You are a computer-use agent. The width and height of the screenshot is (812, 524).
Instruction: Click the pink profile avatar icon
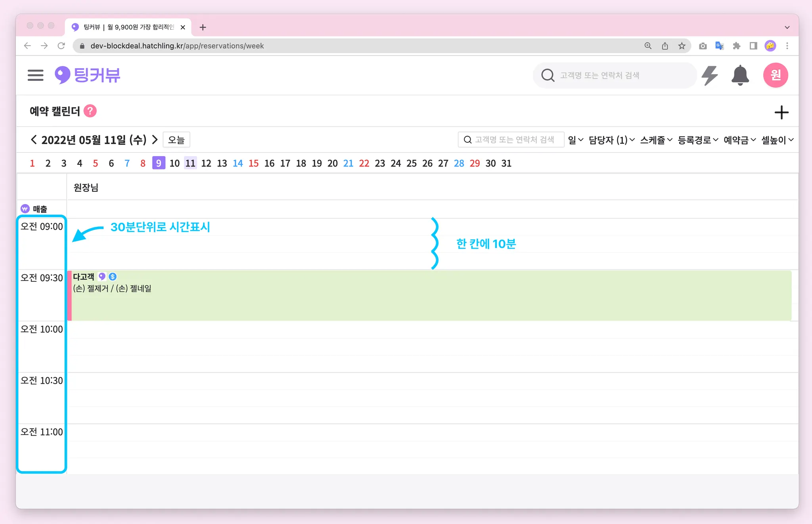tap(775, 75)
